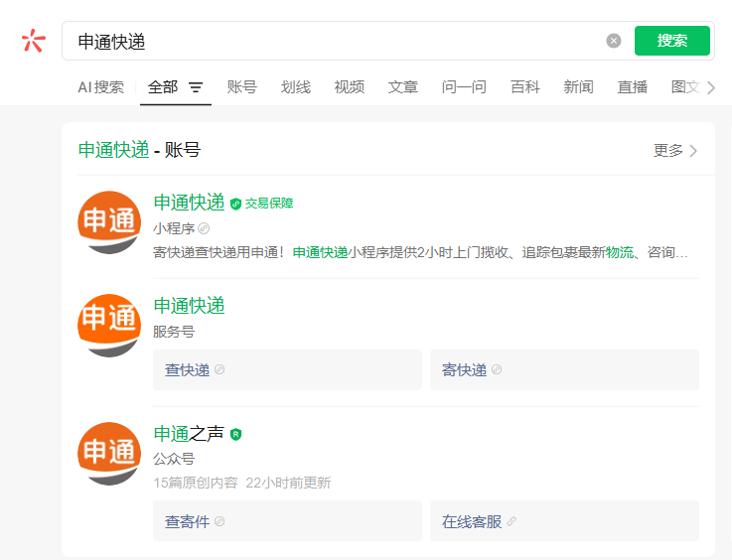Open the 查快递 shortcut
This screenshot has width=732, height=560.
[188, 370]
